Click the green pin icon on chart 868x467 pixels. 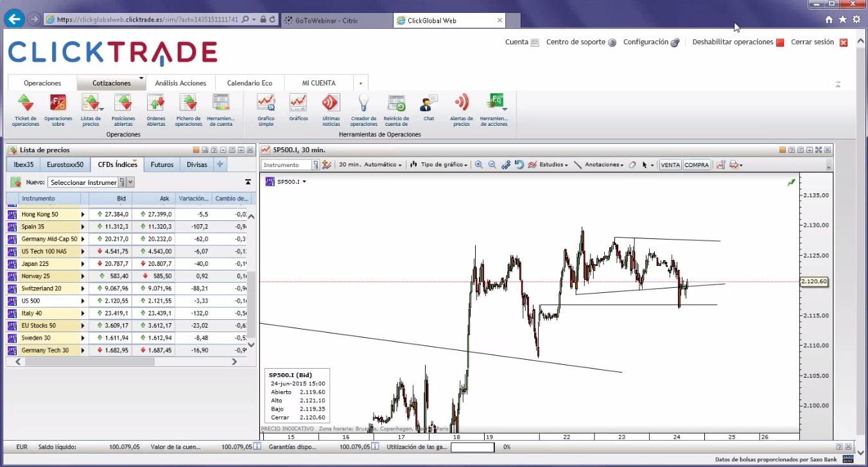pyautogui.click(x=792, y=182)
